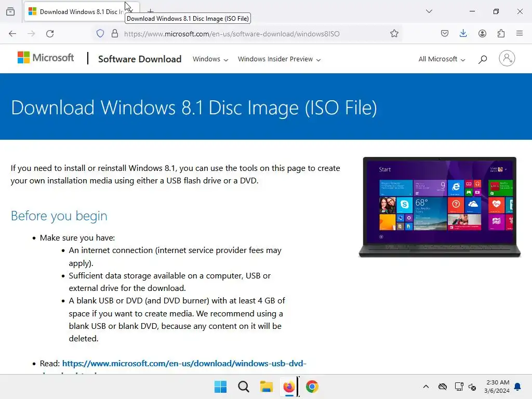The image size is (532, 399).
Task: Click the Firefox taskbar icon
Action: pos(289,387)
